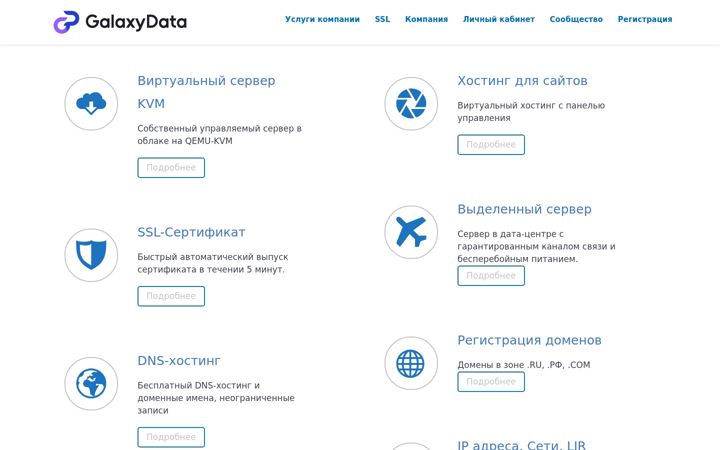Open the IP адреса, Сети, LIR heading
Image resolution: width=720 pixels, height=450 pixels.
point(522,444)
